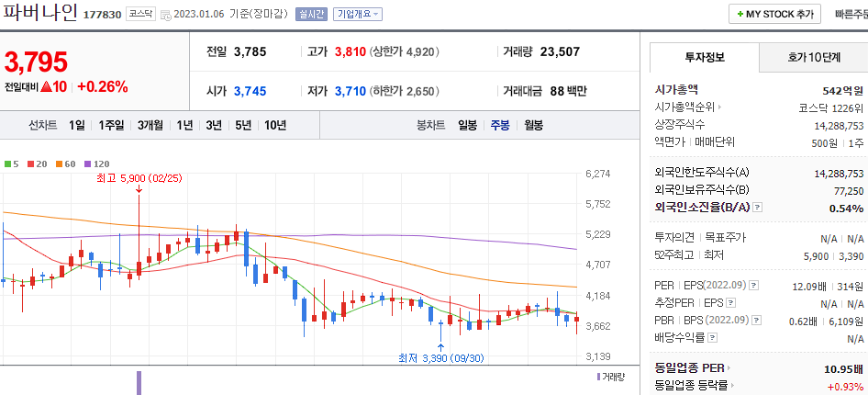Click the 0.62배 PBR value
The height and width of the screenshot is (395, 868).
[803, 321]
